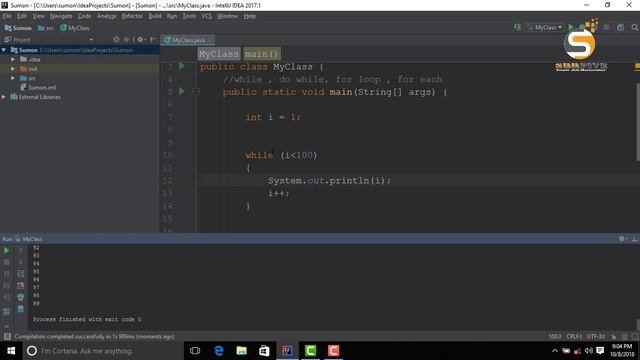Click the down arrow in Run console
This screenshot has height=360, width=640.
pyautogui.click(x=20, y=262)
